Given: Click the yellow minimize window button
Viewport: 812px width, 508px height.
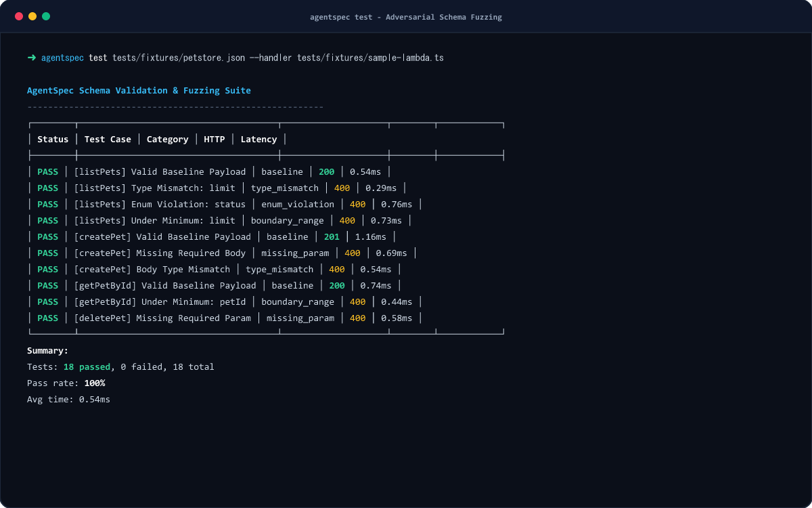Looking at the screenshot, I should pyautogui.click(x=32, y=16).
